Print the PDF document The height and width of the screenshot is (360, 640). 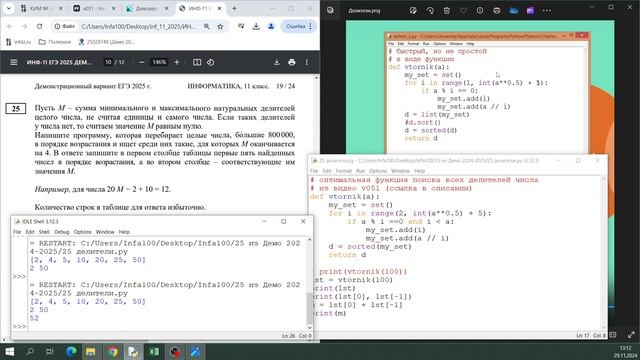(291, 62)
